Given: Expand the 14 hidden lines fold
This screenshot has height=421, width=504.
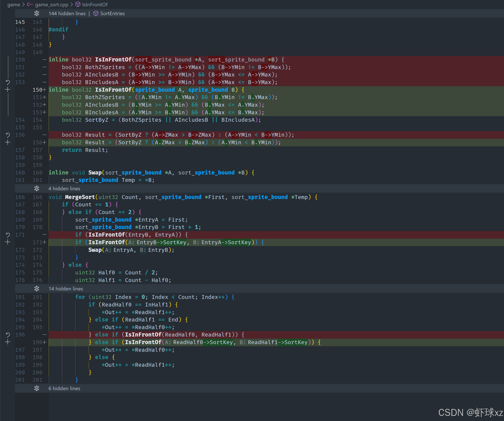Looking at the screenshot, I should point(37,288).
